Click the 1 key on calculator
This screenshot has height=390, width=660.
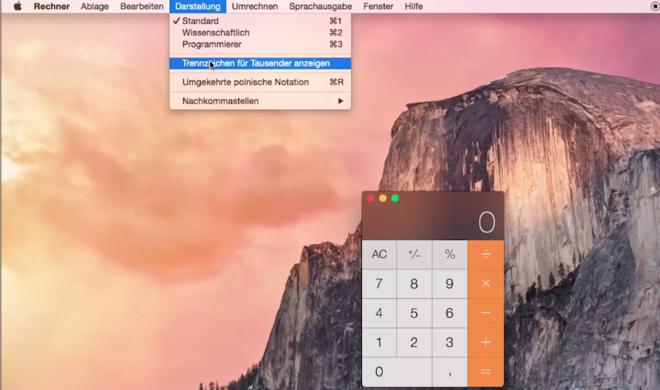point(379,342)
